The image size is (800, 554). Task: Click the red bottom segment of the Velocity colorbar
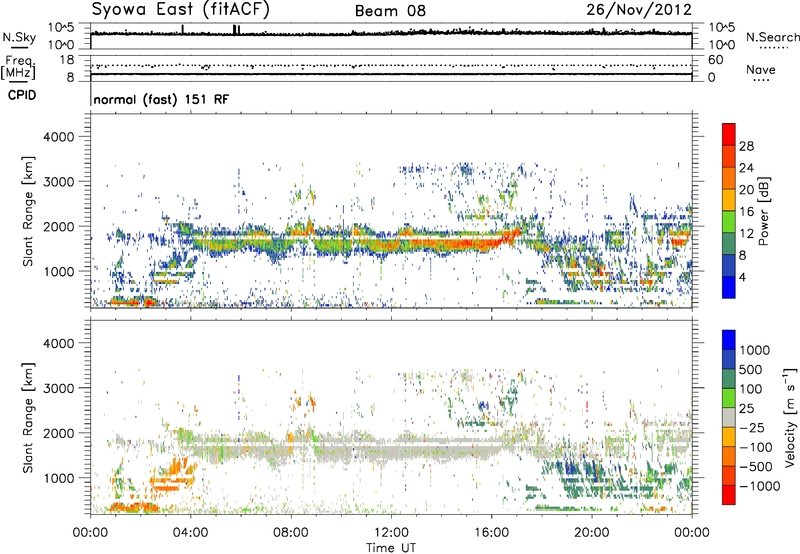pos(729,495)
